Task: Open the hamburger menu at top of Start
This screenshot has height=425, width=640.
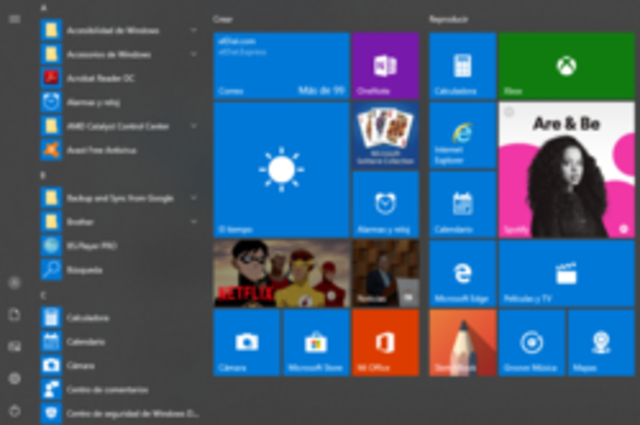Action: (x=15, y=19)
